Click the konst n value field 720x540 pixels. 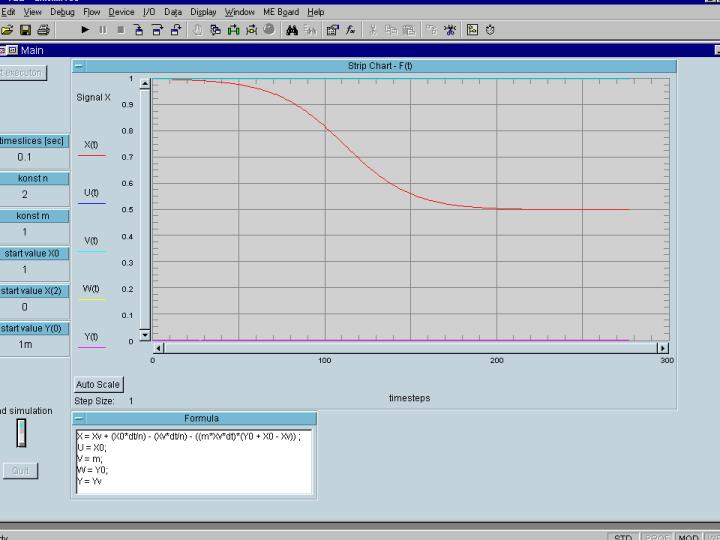pos(25,194)
